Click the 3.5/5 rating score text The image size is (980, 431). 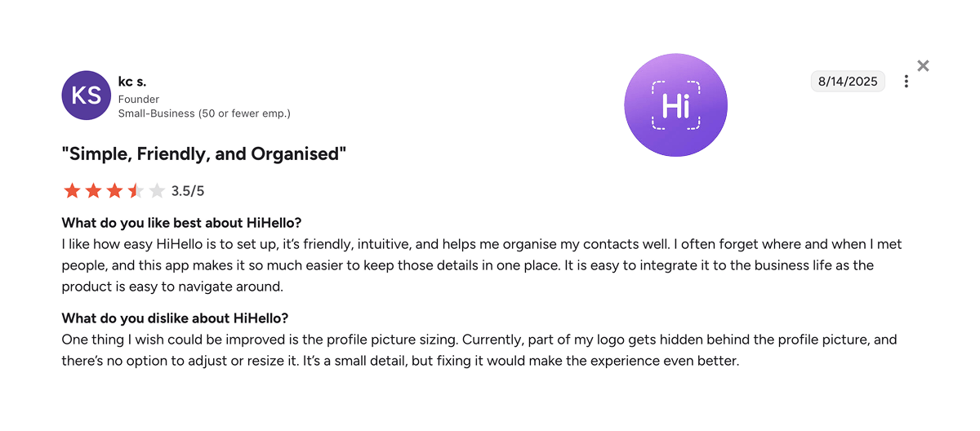(188, 191)
